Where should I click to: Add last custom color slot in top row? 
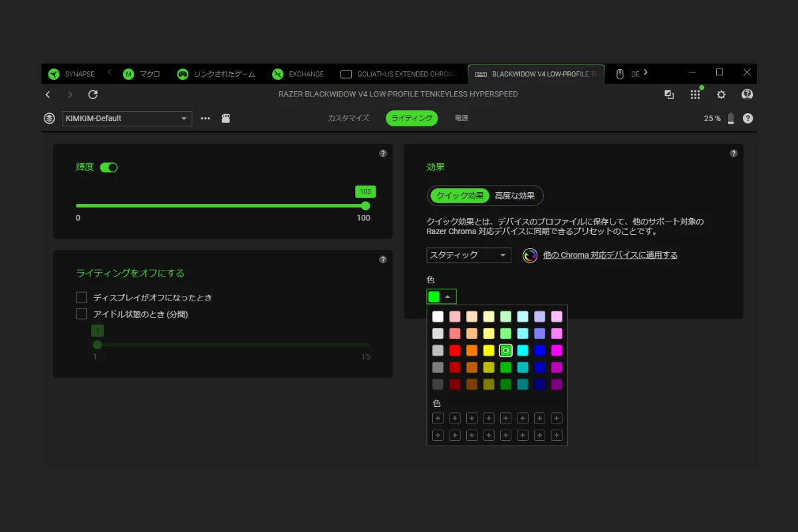557,418
